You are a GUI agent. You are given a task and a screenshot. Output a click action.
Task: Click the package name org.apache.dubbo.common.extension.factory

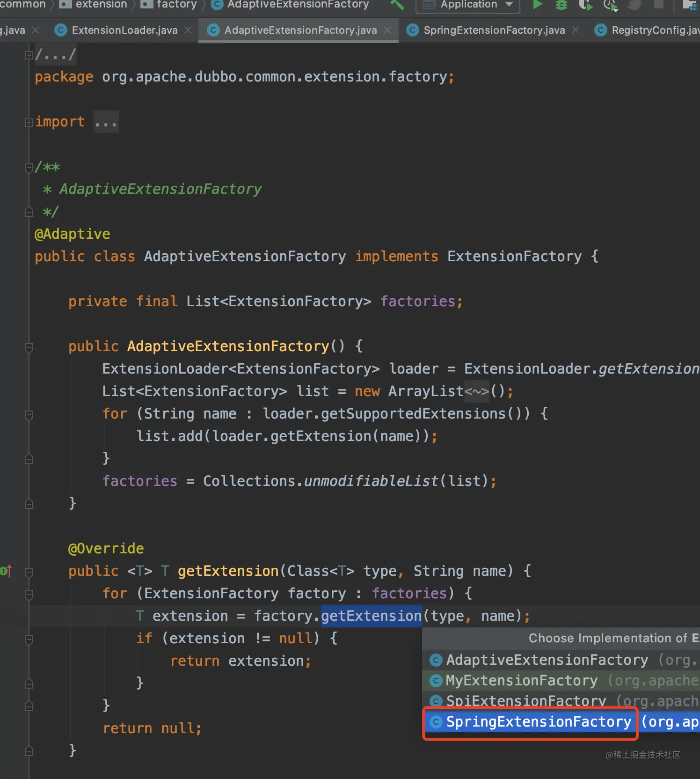pos(275,77)
